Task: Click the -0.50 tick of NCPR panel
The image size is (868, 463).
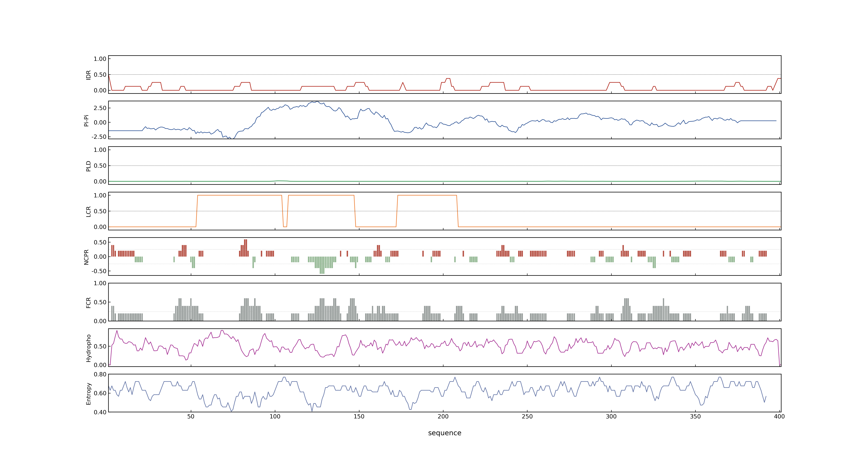Action: tap(99, 271)
